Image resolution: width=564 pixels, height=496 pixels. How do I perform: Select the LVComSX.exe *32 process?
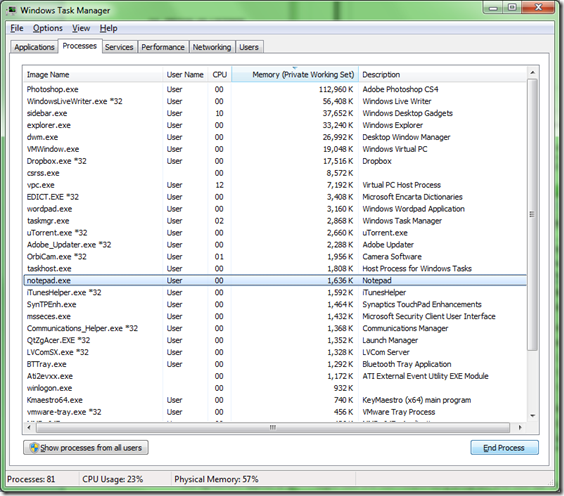pos(275,352)
